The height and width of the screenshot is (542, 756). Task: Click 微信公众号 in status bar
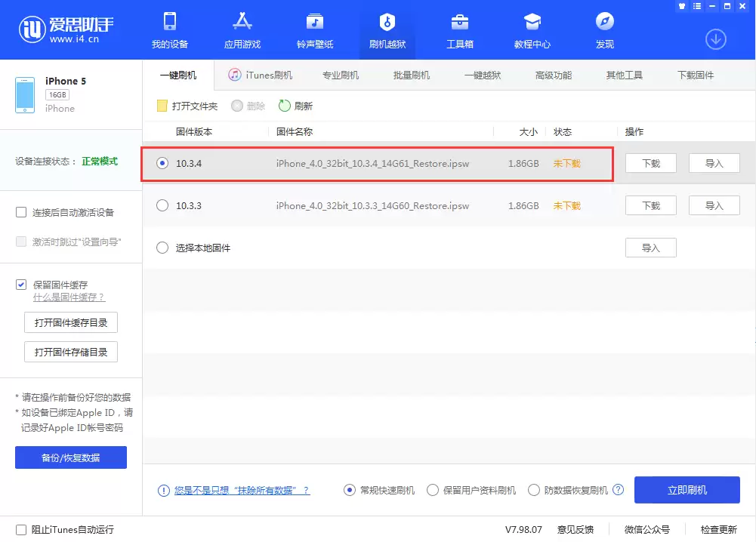point(647,529)
